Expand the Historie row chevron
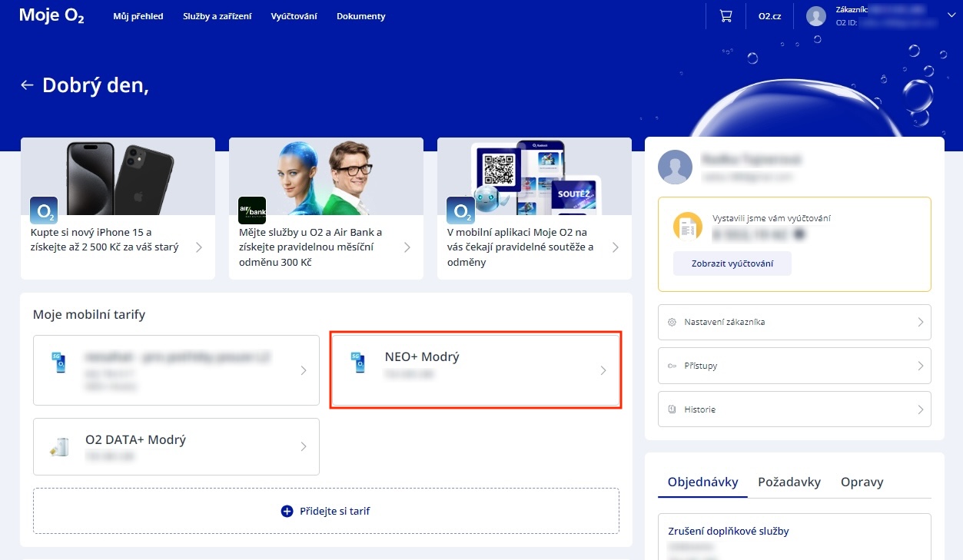963x560 pixels. [920, 409]
